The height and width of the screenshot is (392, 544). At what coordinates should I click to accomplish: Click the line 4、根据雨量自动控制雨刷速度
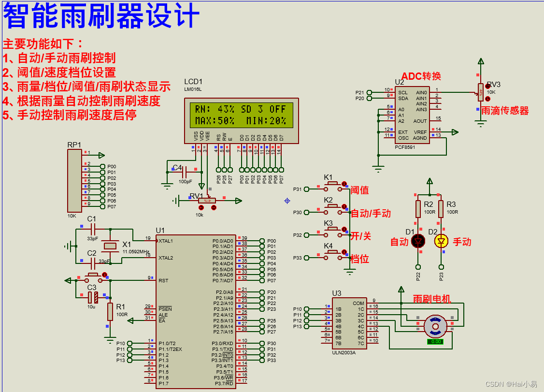[82, 101]
